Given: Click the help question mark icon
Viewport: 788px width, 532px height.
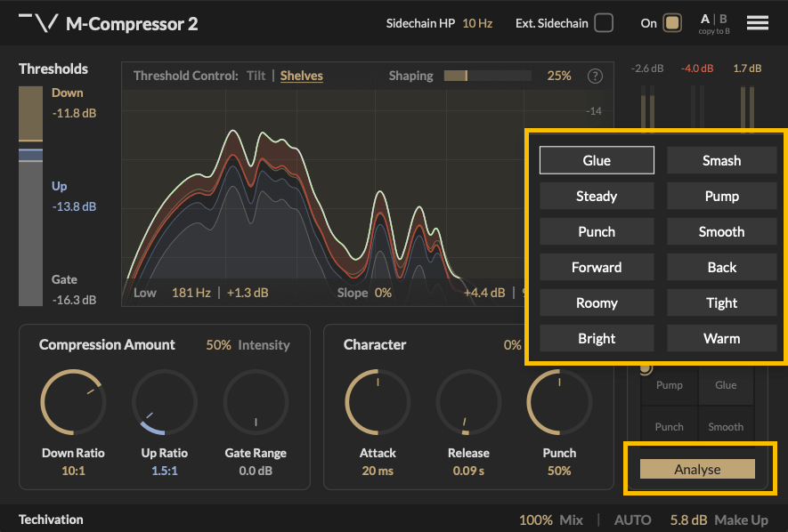Looking at the screenshot, I should point(595,76).
